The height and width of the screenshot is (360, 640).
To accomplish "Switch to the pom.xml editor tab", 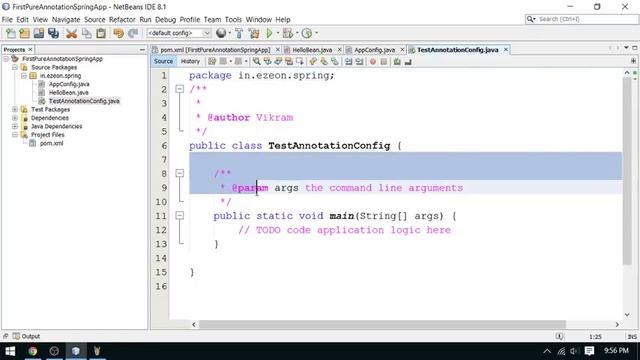I will pyautogui.click(x=215, y=50).
